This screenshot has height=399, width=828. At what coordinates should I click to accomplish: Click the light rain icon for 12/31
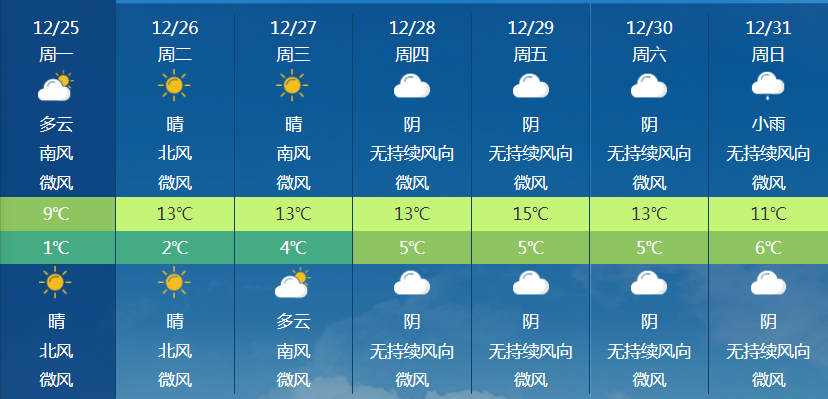[768, 86]
